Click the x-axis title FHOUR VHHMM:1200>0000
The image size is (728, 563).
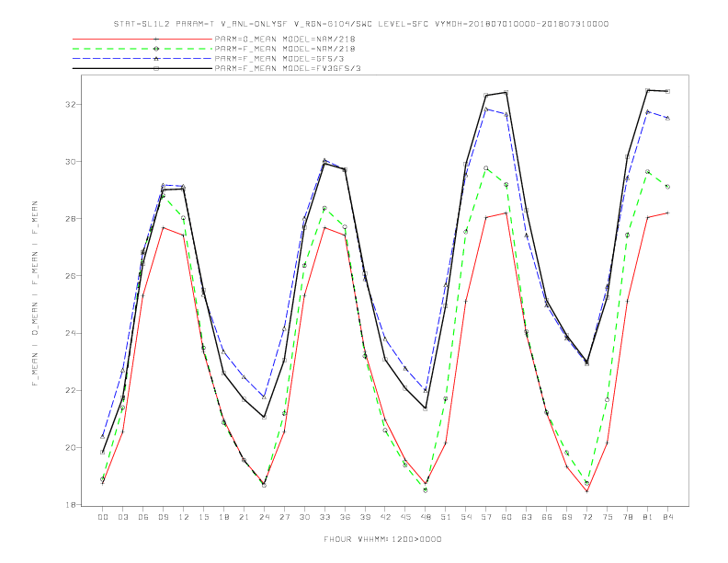pyautogui.click(x=382, y=539)
